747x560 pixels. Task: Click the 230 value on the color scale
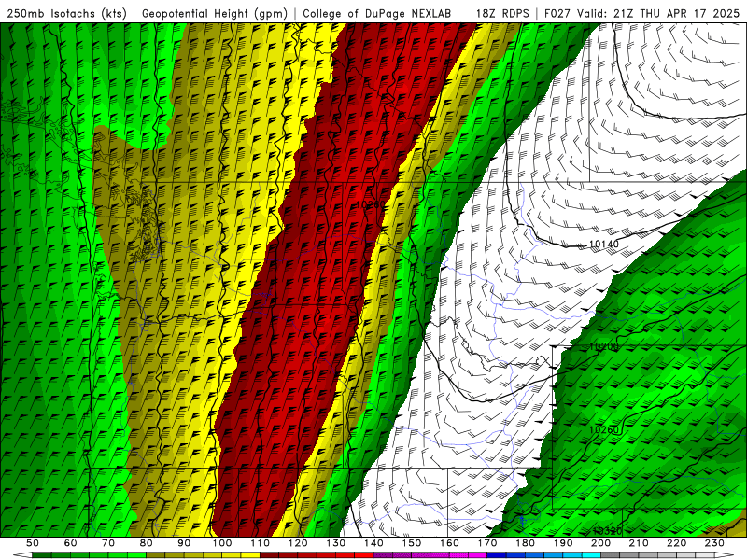click(714, 543)
